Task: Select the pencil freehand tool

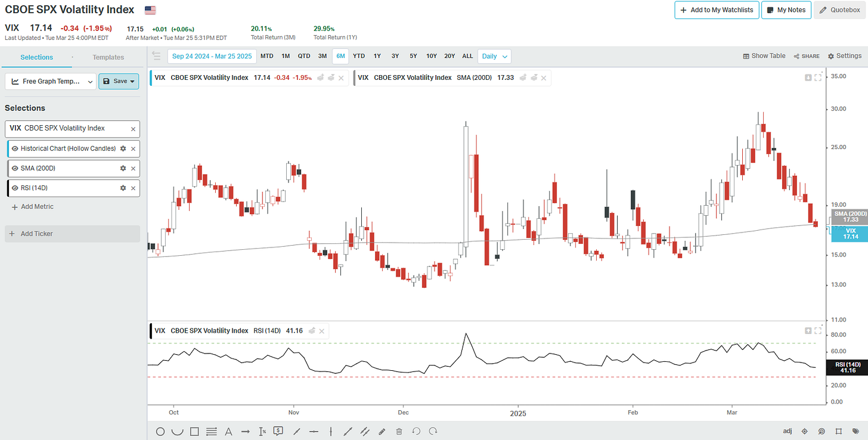Action: (x=382, y=432)
